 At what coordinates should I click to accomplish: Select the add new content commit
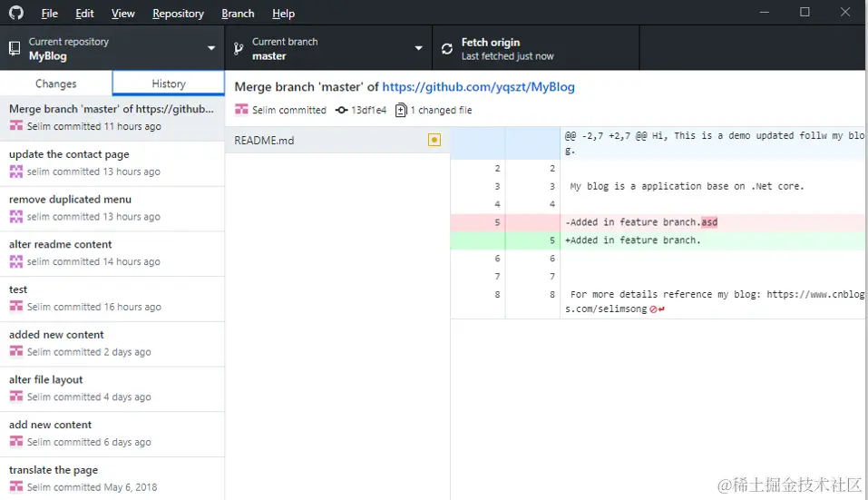[112, 434]
